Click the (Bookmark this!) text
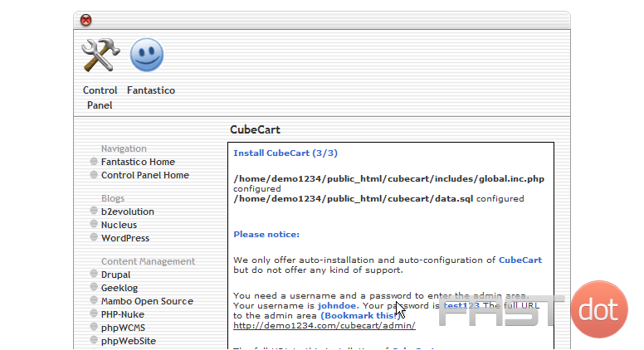The image size is (644, 350). click(360, 315)
